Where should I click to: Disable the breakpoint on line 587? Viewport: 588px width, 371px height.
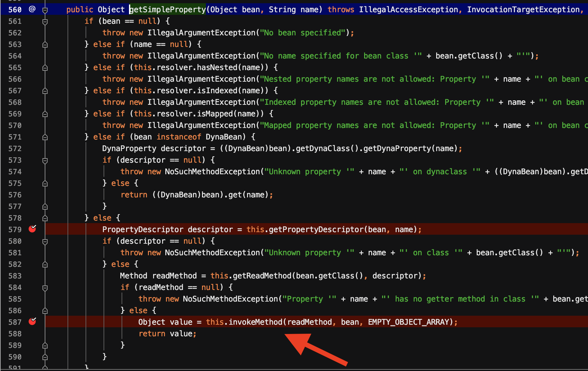point(32,321)
